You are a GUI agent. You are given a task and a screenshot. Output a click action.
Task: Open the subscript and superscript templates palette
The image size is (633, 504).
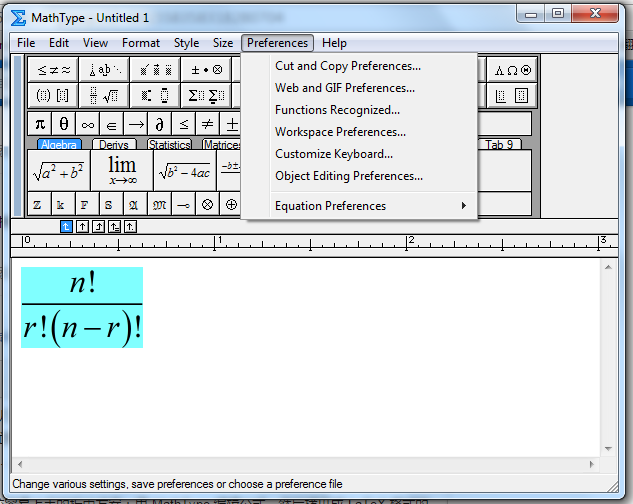point(155,96)
